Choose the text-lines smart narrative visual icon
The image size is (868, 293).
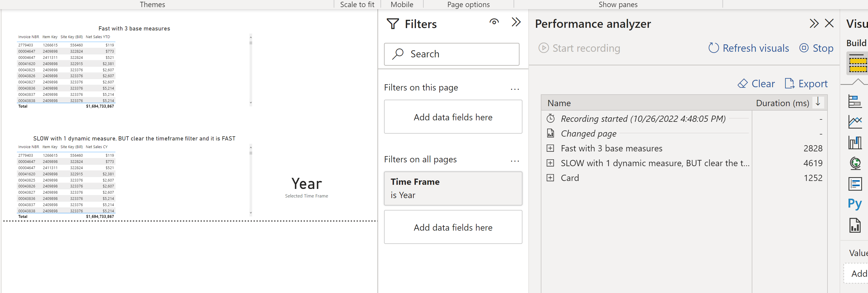click(x=855, y=184)
